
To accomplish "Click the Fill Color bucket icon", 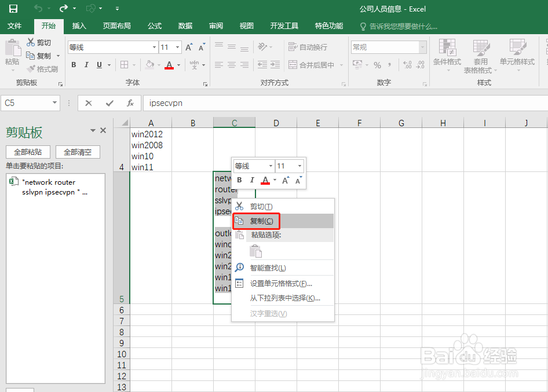I will [x=149, y=65].
